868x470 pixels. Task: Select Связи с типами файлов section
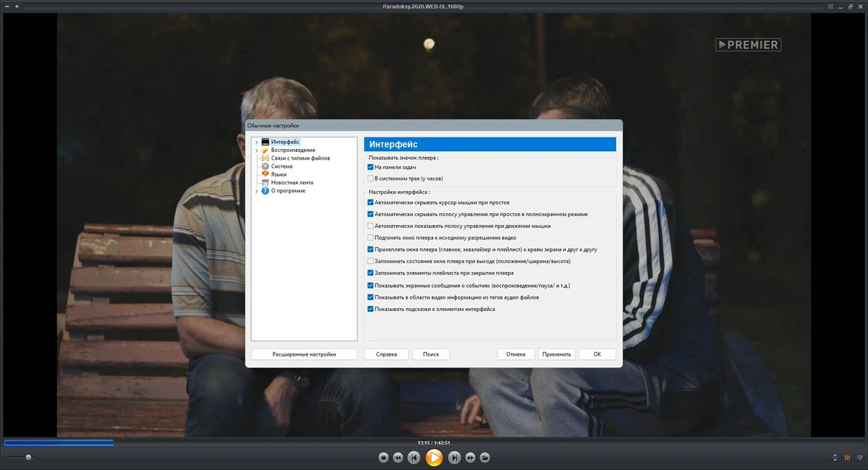300,158
